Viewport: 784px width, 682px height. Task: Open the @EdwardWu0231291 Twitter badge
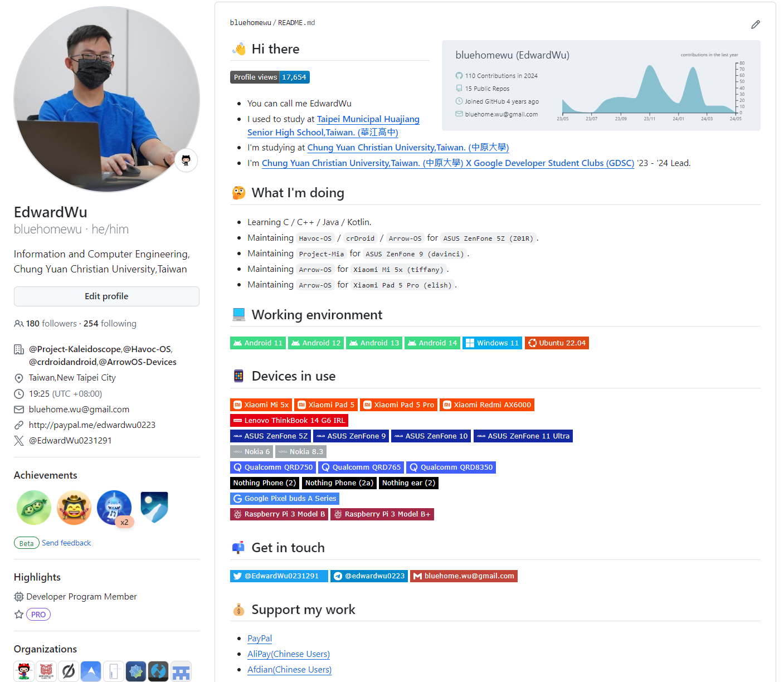[x=279, y=576]
